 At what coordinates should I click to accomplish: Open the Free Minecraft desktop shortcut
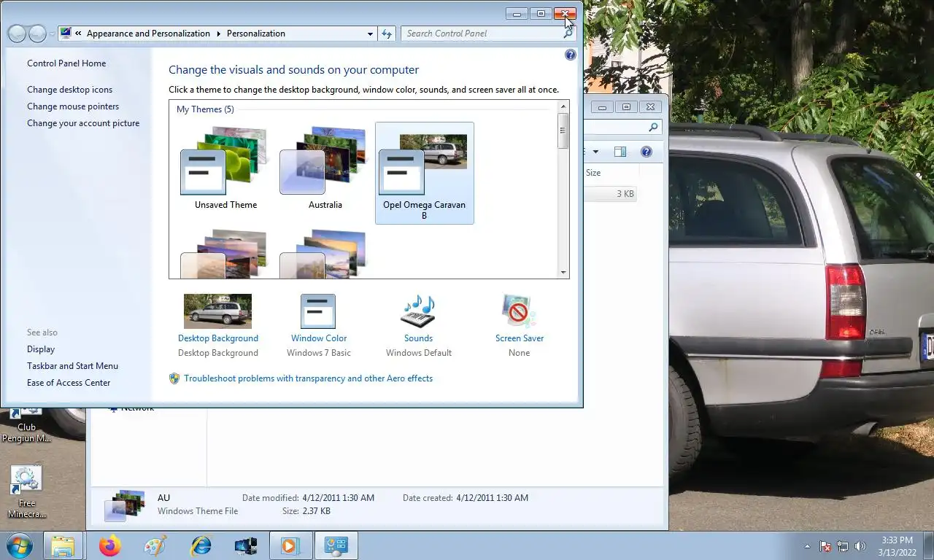[x=27, y=492]
